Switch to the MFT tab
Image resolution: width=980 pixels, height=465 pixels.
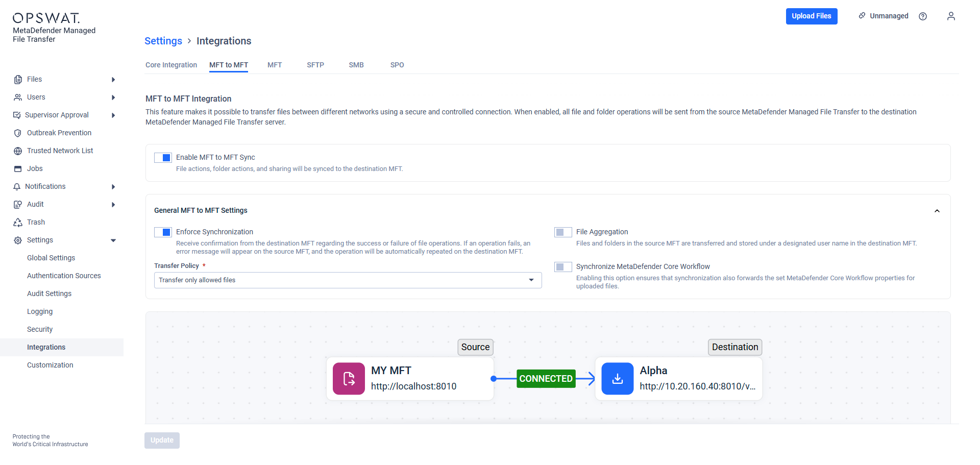(x=275, y=65)
